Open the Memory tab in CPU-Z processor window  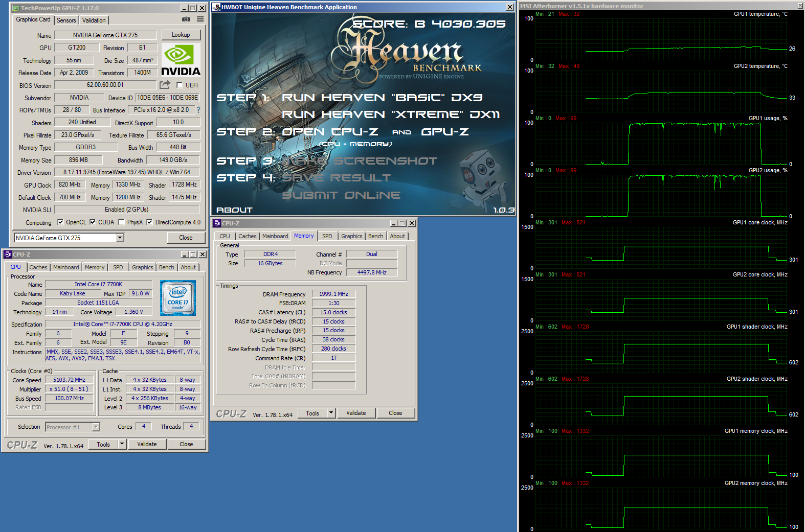click(95, 267)
